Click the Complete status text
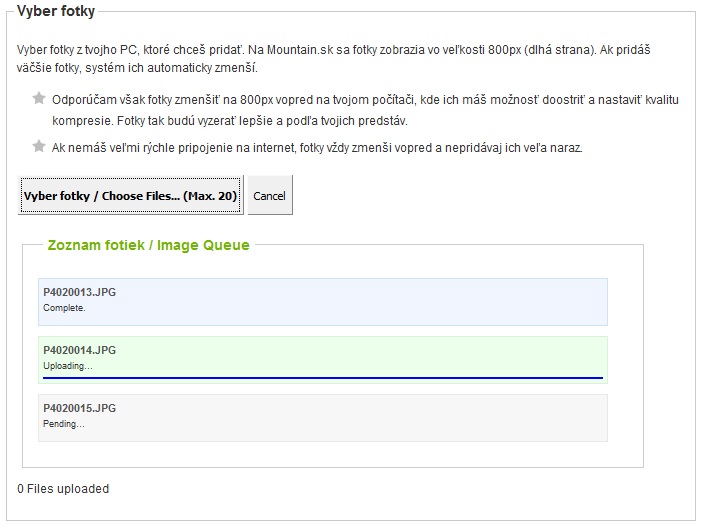 click(x=64, y=308)
